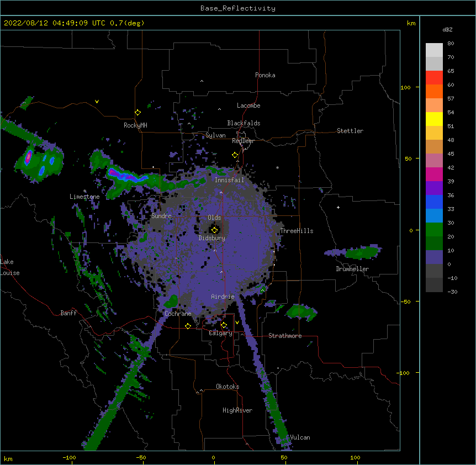Select the radar site diamond between Olds and Didsbury

[x=214, y=230]
